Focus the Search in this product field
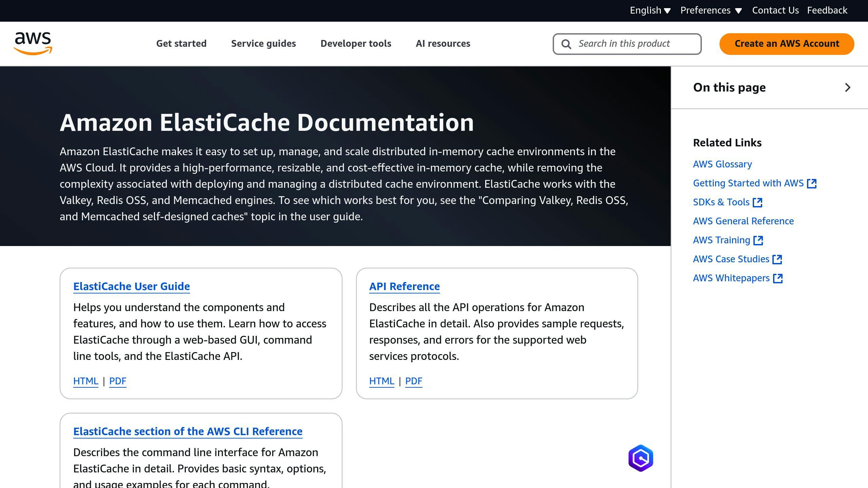The height and width of the screenshot is (488, 868). coord(627,44)
